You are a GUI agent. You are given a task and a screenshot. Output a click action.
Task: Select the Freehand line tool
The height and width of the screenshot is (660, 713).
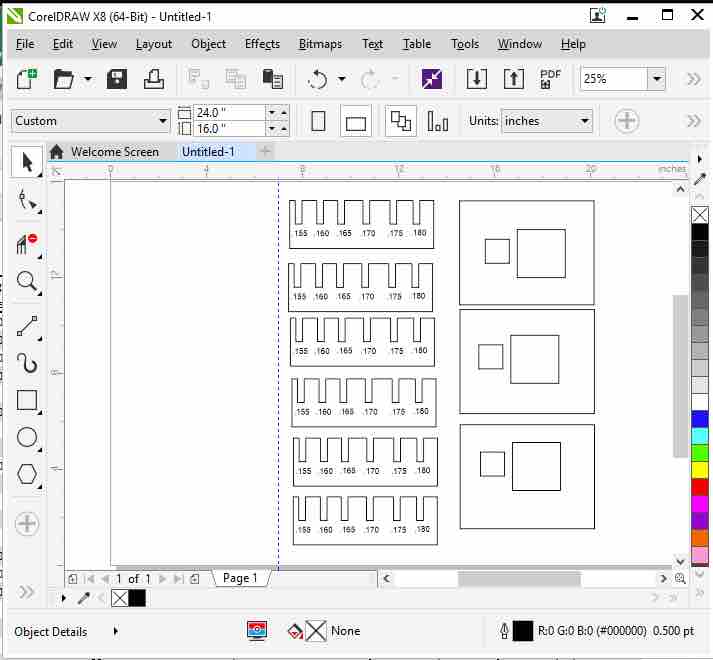(27, 326)
